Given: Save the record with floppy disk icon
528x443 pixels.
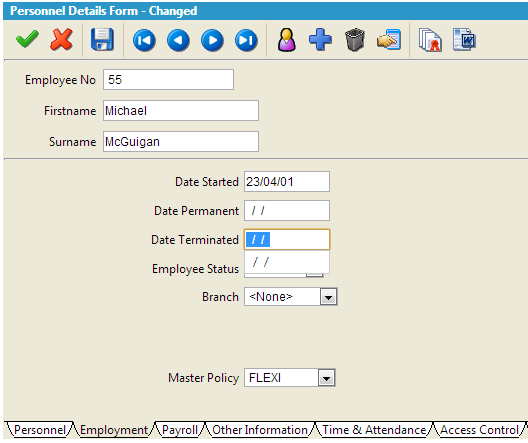Looking at the screenshot, I should (x=102, y=40).
